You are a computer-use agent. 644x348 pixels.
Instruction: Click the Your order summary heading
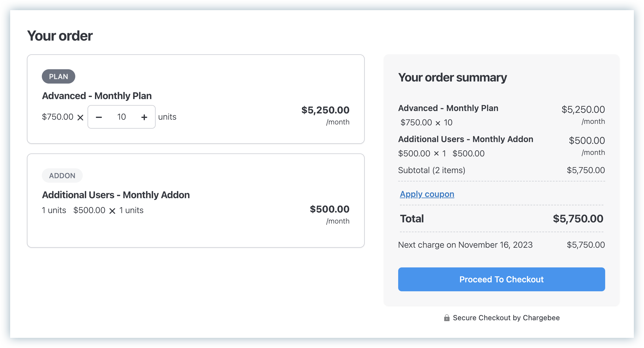(452, 78)
